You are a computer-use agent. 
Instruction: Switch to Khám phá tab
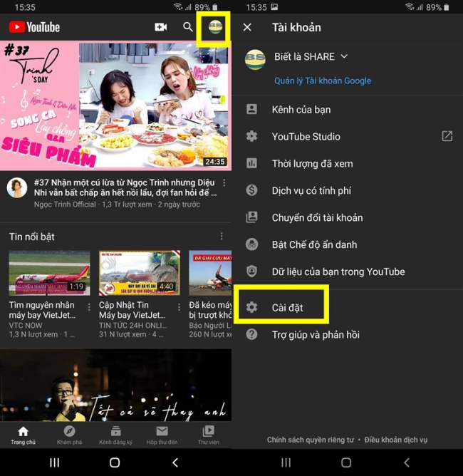[x=69, y=435]
